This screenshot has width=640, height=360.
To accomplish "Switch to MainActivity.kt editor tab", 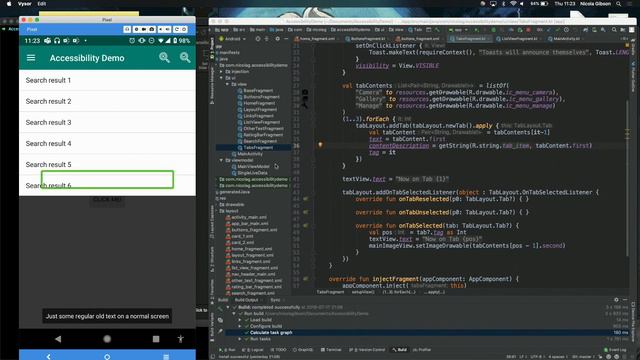I will (x=565, y=39).
